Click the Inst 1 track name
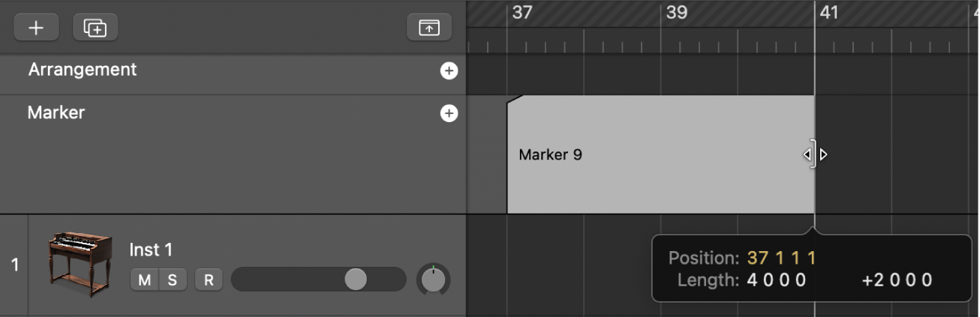 point(151,250)
